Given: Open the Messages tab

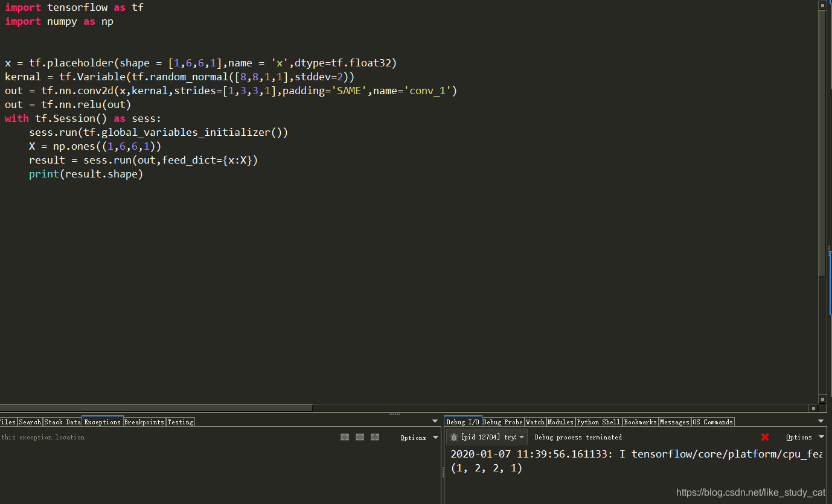Looking at the screenshot, I should coord(674,422).
